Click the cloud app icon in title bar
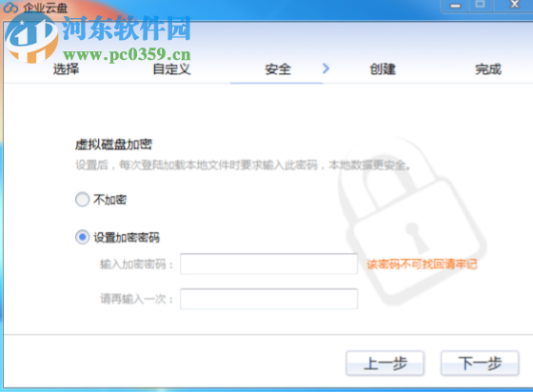 point(10,9)
